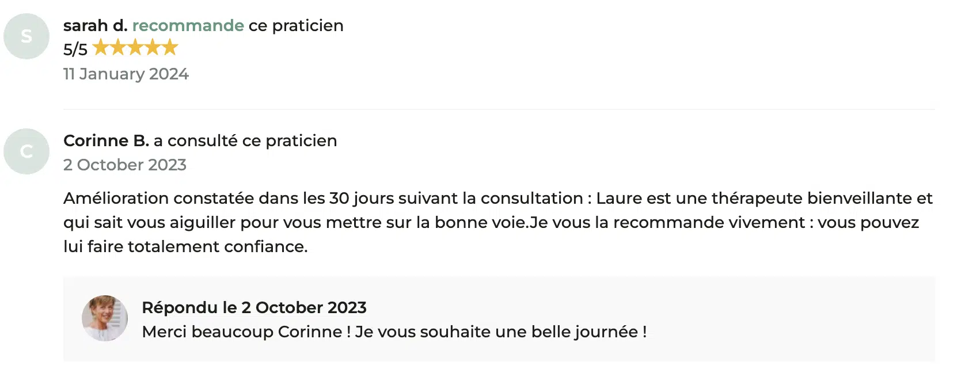The image size is (980, 373).
Task: Click the first gold star in the rating
Action: click(x=101, y=47)
